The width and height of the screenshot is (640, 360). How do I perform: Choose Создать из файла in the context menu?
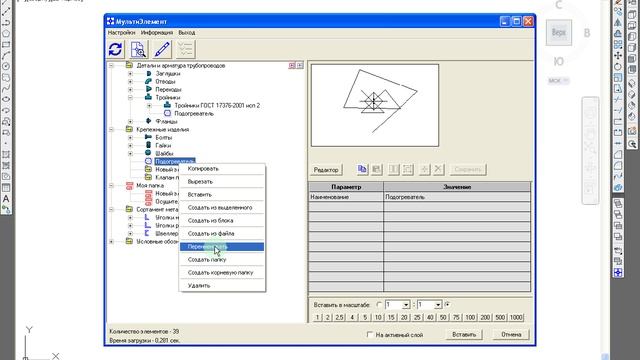222,233
